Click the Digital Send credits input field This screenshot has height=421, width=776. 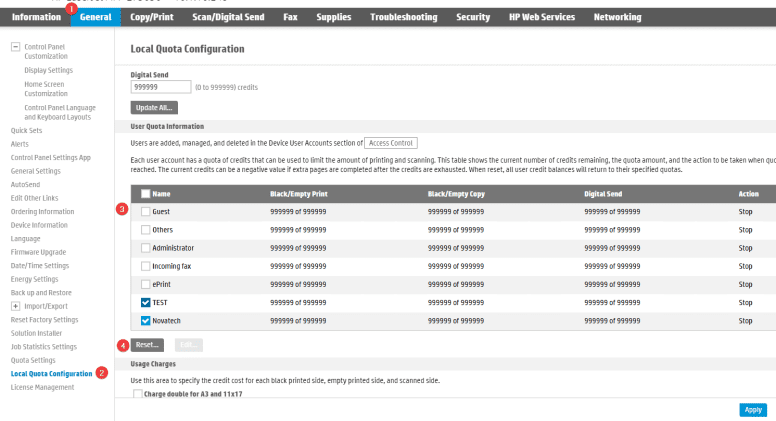160,87
